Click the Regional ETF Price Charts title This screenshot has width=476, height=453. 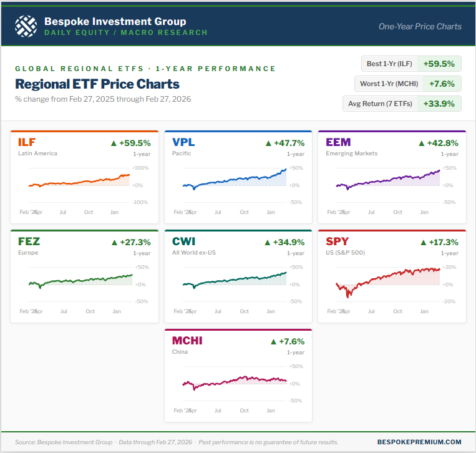pos(97,84)
